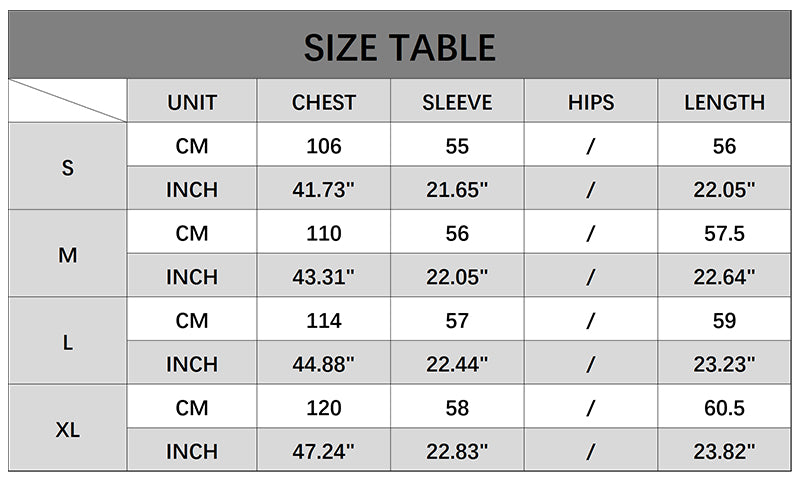Select the M size row label
The image size is (800, 480).
(x=68, y=255)
